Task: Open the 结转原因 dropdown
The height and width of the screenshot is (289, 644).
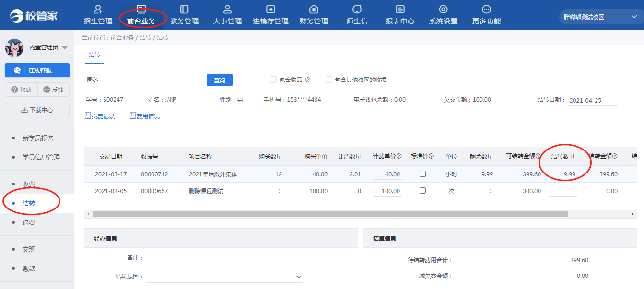Action: (224, 277)
